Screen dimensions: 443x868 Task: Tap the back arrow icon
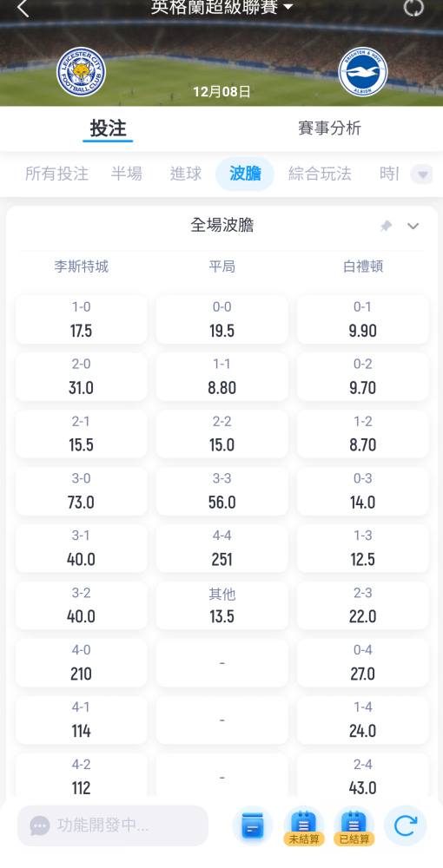[23, 8]
